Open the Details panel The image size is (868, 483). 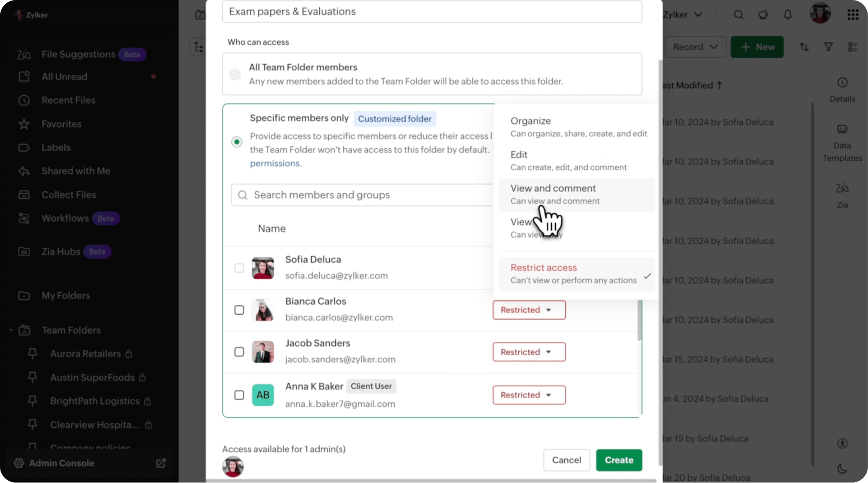pyautogui.click(x=842, y=90)
